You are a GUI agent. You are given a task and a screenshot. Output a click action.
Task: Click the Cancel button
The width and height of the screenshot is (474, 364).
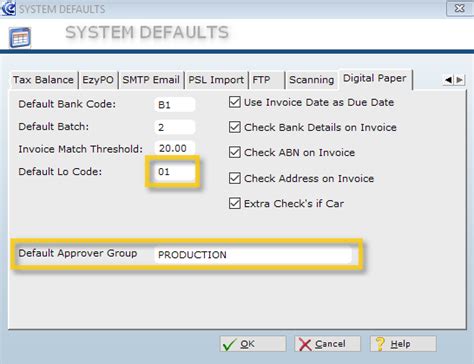[x=327, y=344]
